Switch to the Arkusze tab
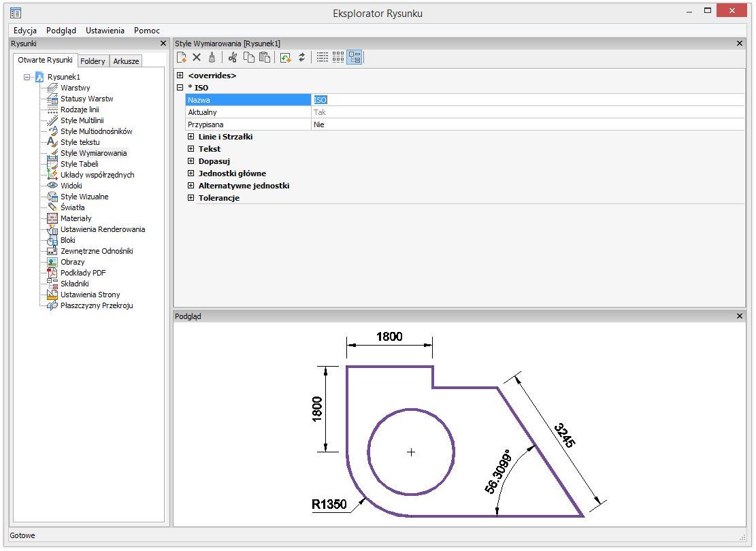Image resolution: width=756 pixels, height=551 pixels. click(127, 61)
